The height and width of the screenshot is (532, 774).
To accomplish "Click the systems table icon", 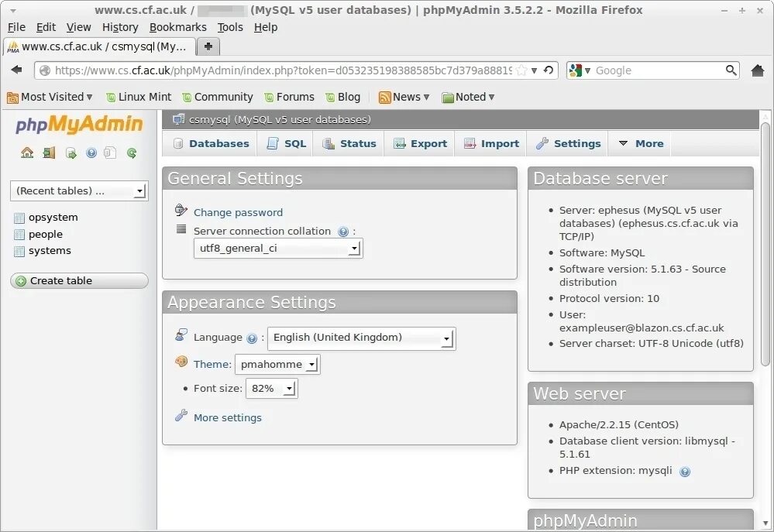I will [x=19, y=251].
